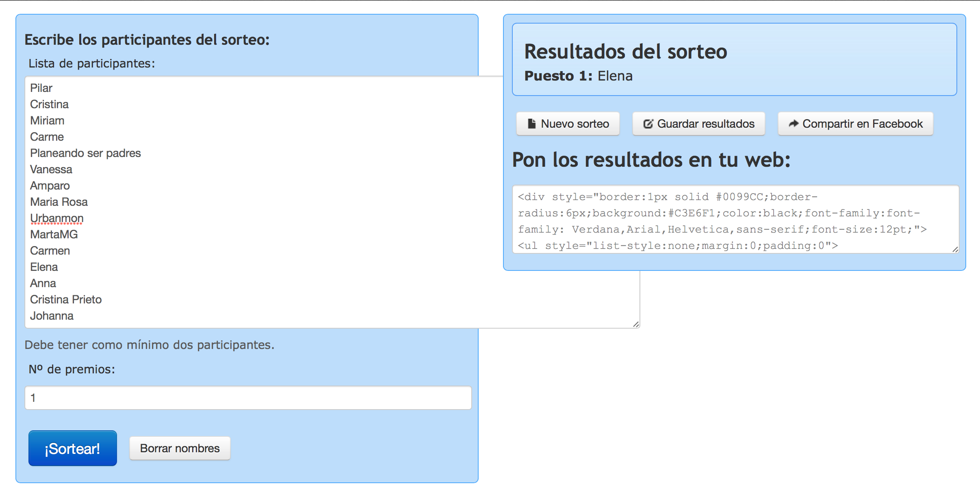Click on Planeando ser padres entry

(x=85, y=153)
